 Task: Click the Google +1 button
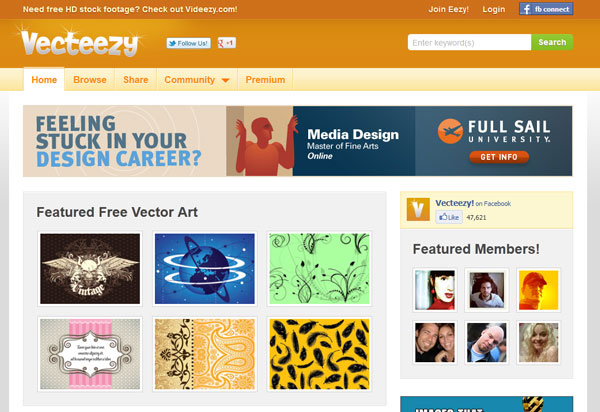click(x=227, y=43)
